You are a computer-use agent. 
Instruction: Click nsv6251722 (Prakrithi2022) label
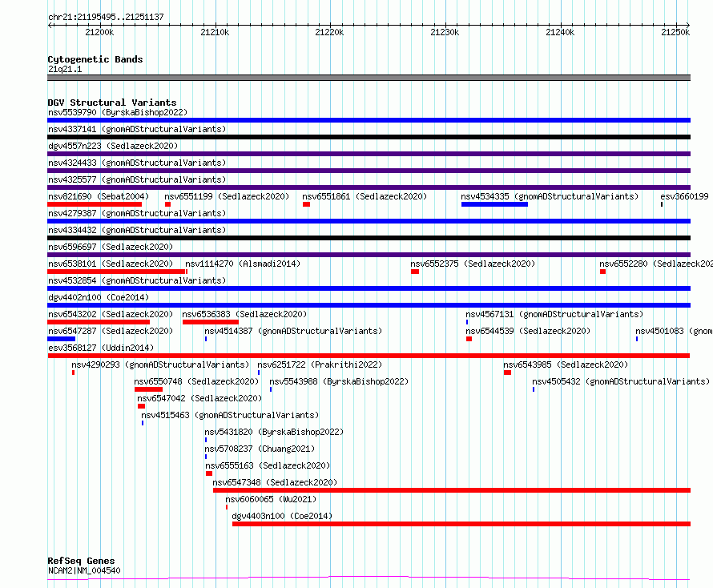320,364
